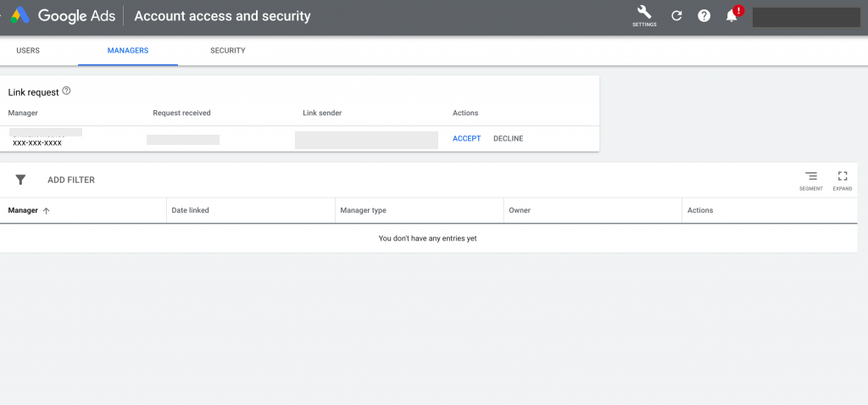Click Add Filter text
This screenshot has height=405, width=868.
(71, 180)
